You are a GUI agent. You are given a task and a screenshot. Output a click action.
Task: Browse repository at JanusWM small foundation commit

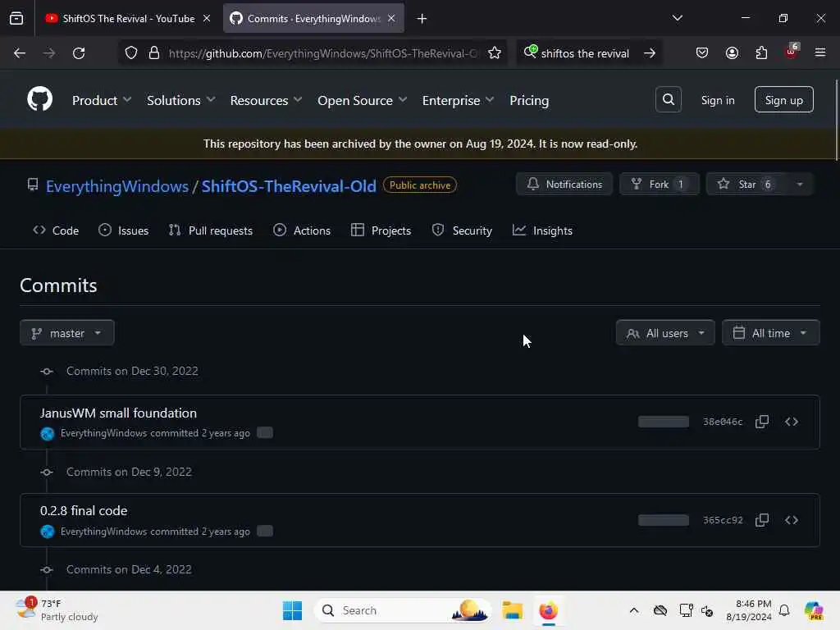(792, 422)
